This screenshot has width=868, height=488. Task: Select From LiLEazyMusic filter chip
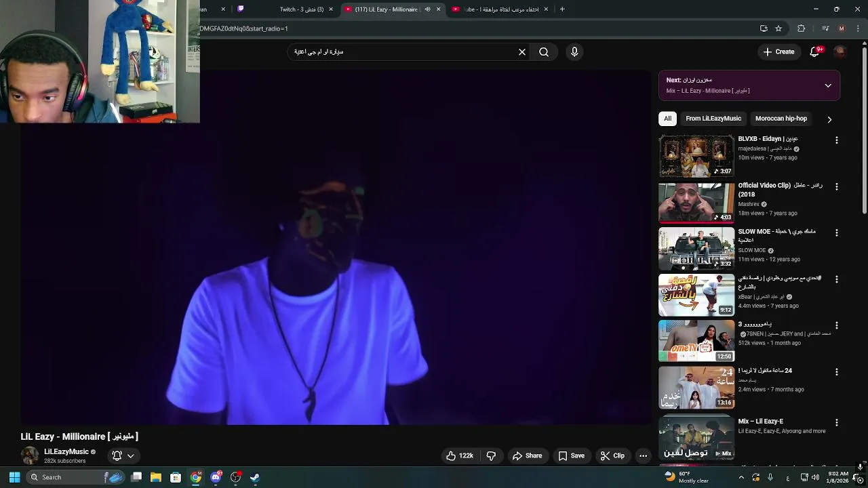713,119
